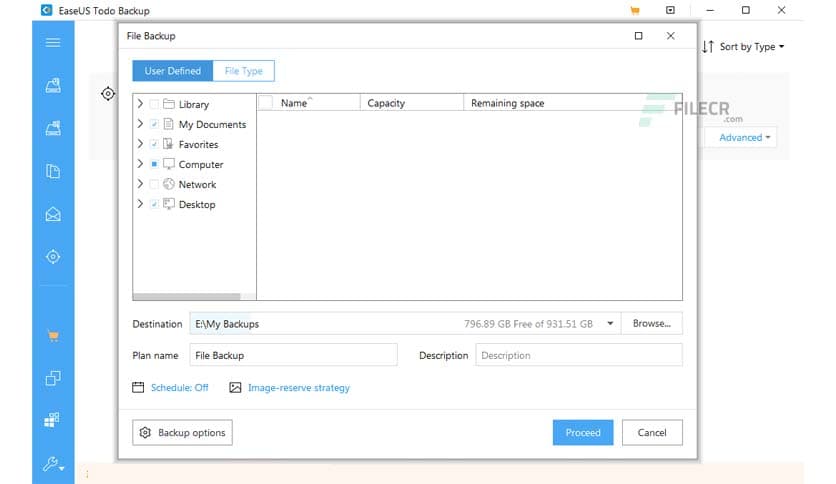This screenshot has width=836, height=484.
Task: Click the shopping cart in title bar
Action: (x=634, y=10)
